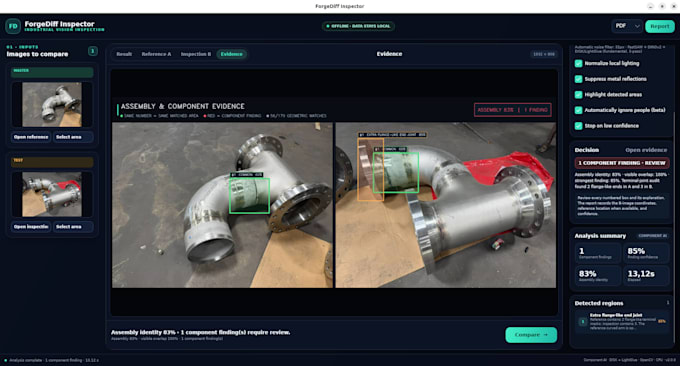Click the image resolution label beside Evidence title
680x366 pixels.
click(x=544, y=54)
